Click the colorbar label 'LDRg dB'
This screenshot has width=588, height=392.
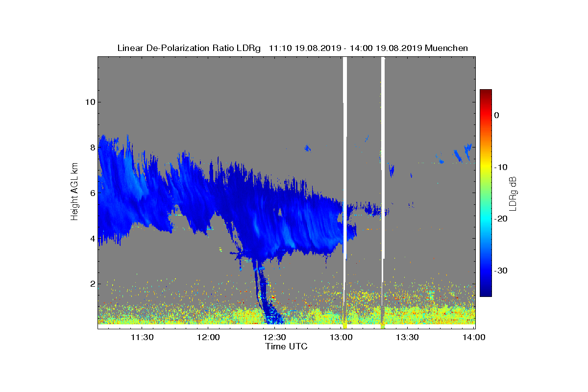click(x=513, y=194)
